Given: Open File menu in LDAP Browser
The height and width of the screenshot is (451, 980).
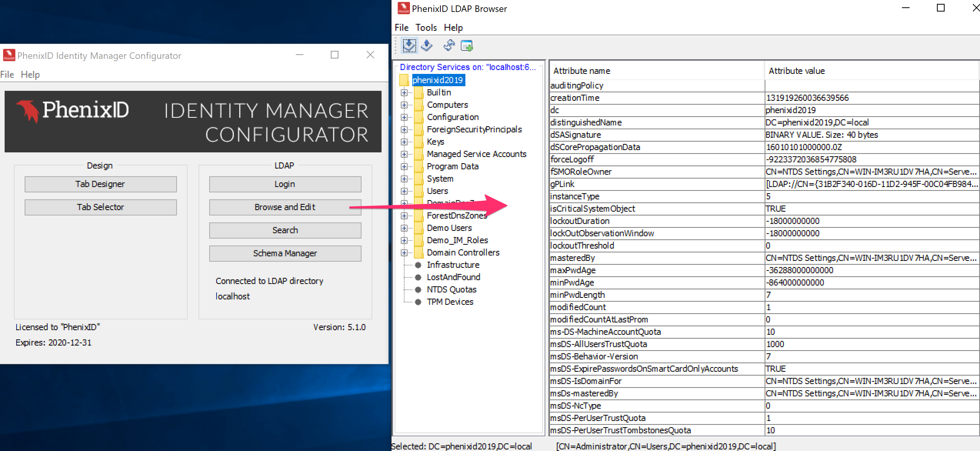Looking at the screenshot, I should [401, 28].
